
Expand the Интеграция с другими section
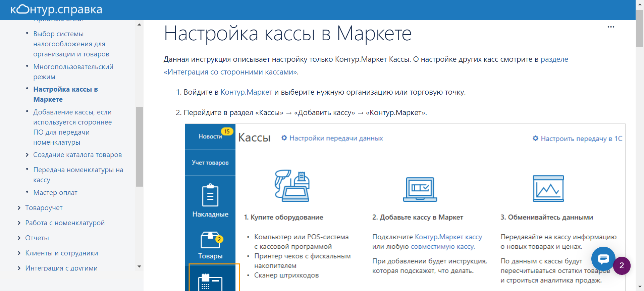pyautogui.click(x=19, y=268)
